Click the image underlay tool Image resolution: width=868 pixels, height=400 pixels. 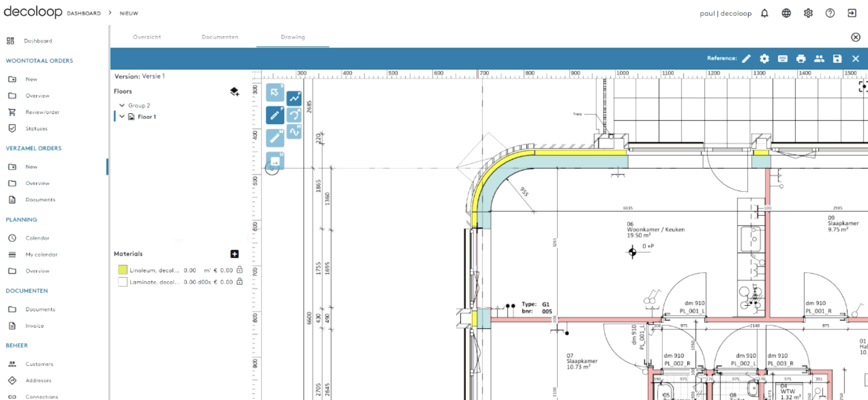(275, 161)
